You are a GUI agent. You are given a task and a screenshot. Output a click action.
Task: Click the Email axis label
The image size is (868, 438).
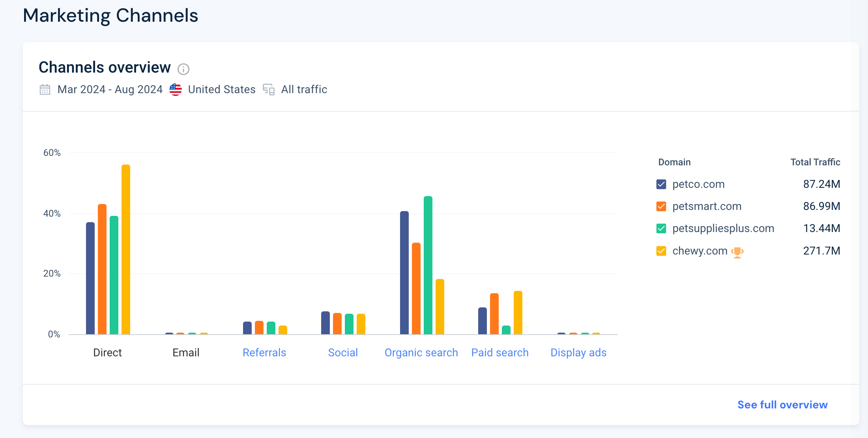coord(186,353)
